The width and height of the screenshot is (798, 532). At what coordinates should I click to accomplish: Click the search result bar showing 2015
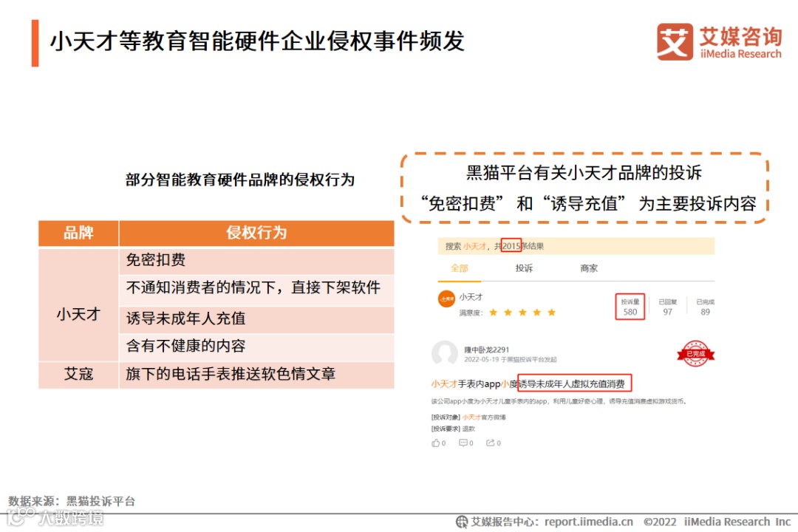[576, 246]
